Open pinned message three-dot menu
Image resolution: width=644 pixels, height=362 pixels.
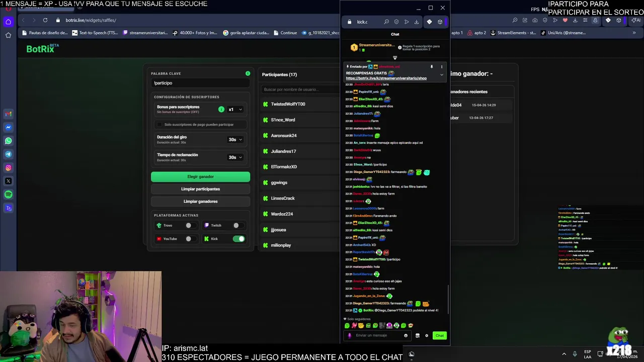(442, 66)
